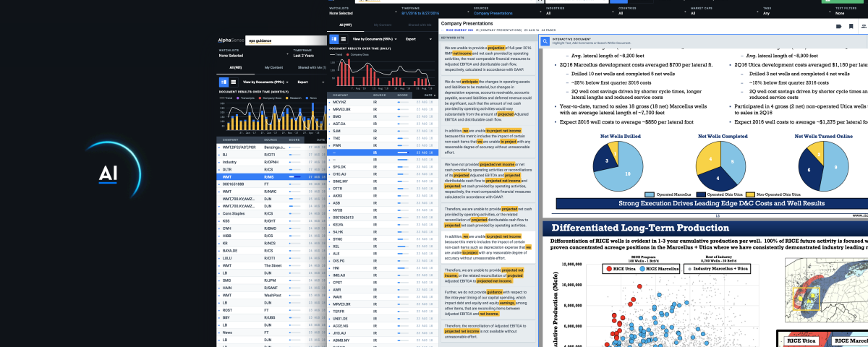Viewport: 868px width, 347px height.
Task: Select chart view icon in left results panel
Action: tap(224, 82)
